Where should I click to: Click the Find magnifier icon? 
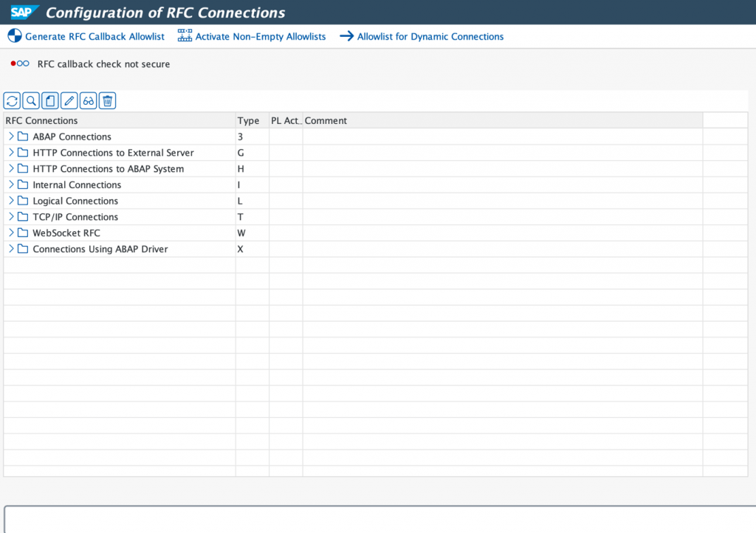(31, 100)
